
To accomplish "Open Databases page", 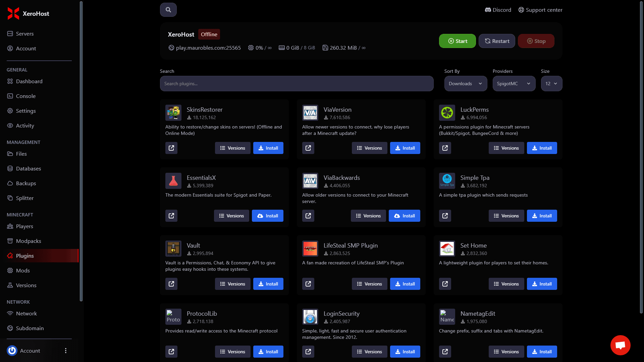I will [x=39, y=168].
